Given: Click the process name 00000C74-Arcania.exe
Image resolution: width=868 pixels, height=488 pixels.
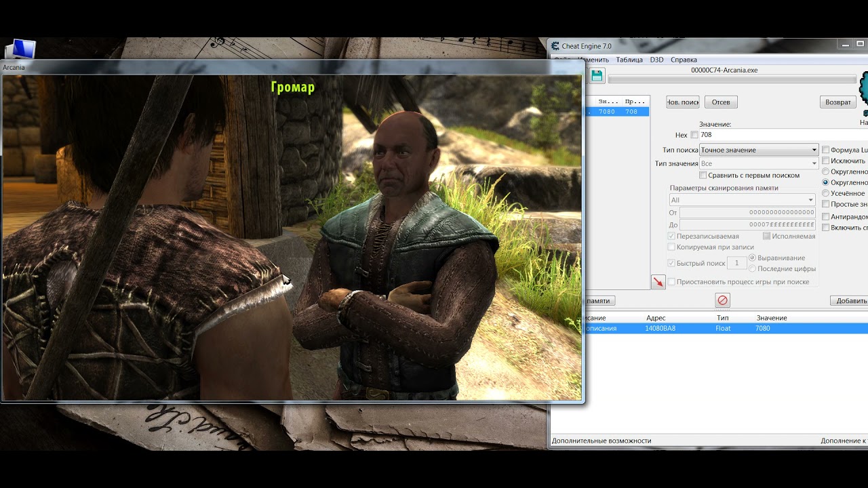Looking at the screenshot, I should pos(724,70).
